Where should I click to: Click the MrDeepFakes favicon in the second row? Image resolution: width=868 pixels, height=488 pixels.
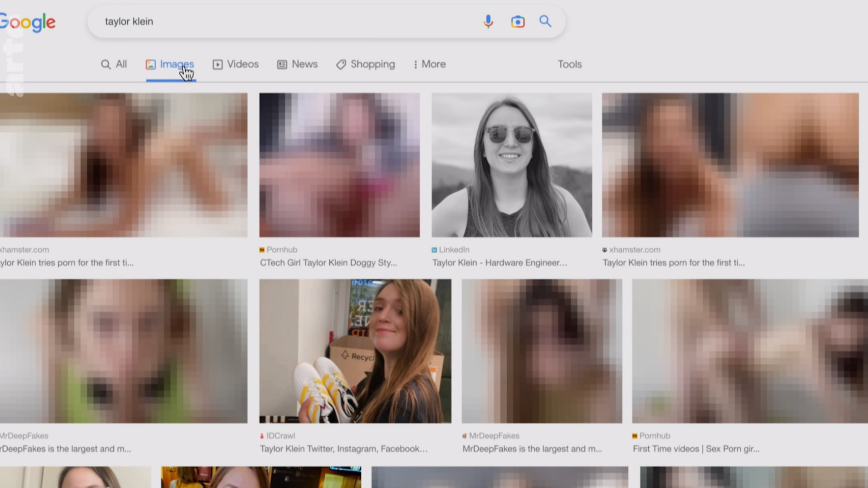(465, 436)
